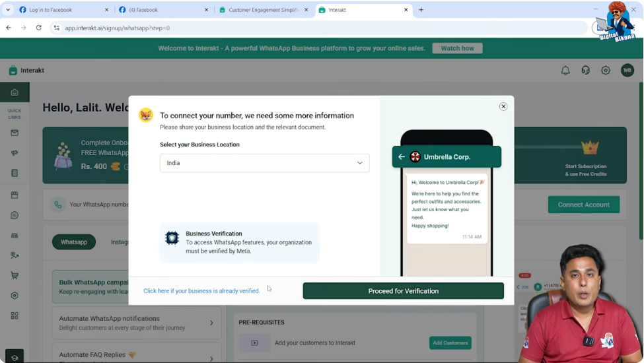This screenshot has height=363, width=644.
Task: Open the campaigns megaphone icon in sidebar
Action: [x=15, y=153]
